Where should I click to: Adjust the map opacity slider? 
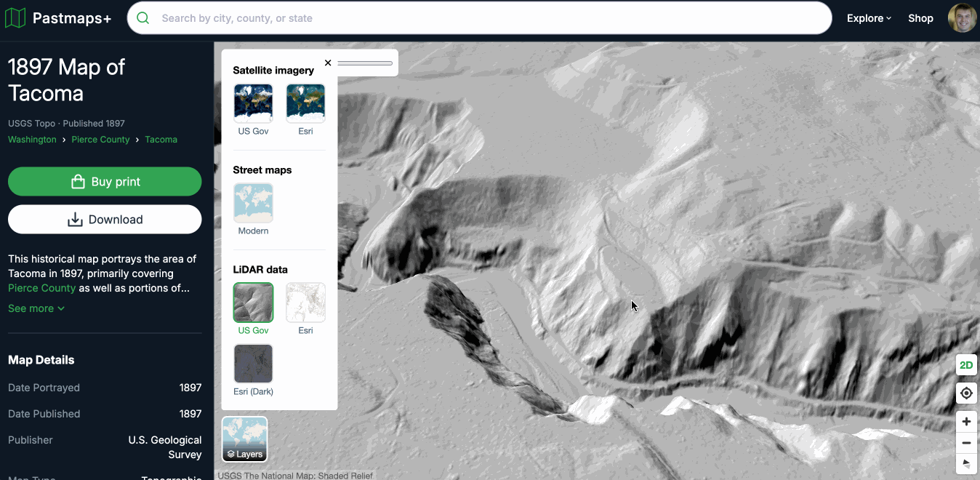pyautogui.click(x=364, y=63)
